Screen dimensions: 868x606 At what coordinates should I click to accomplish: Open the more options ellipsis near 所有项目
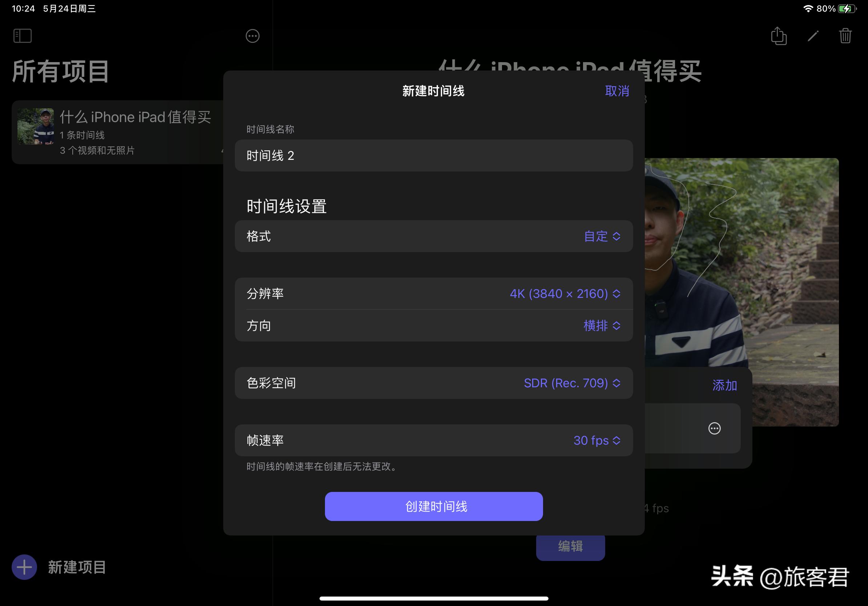[252, 36]
